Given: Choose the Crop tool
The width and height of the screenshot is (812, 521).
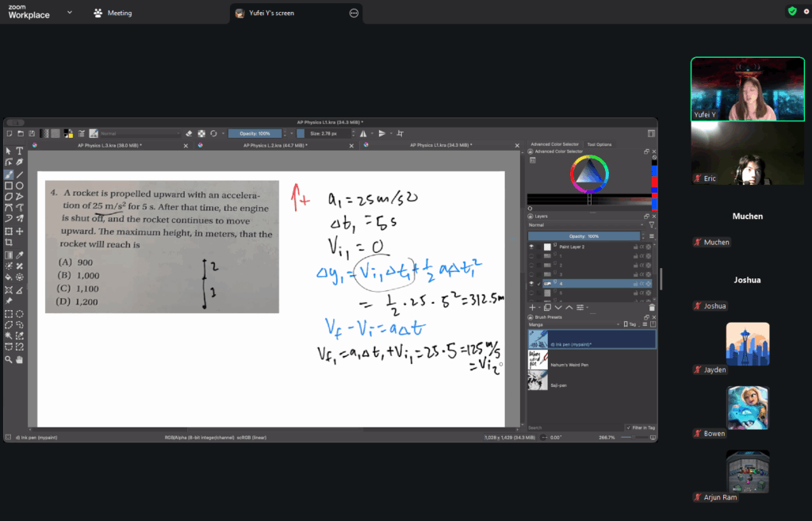Looking at the screenshot, I should pyautogui.click(x=9, y=243).
